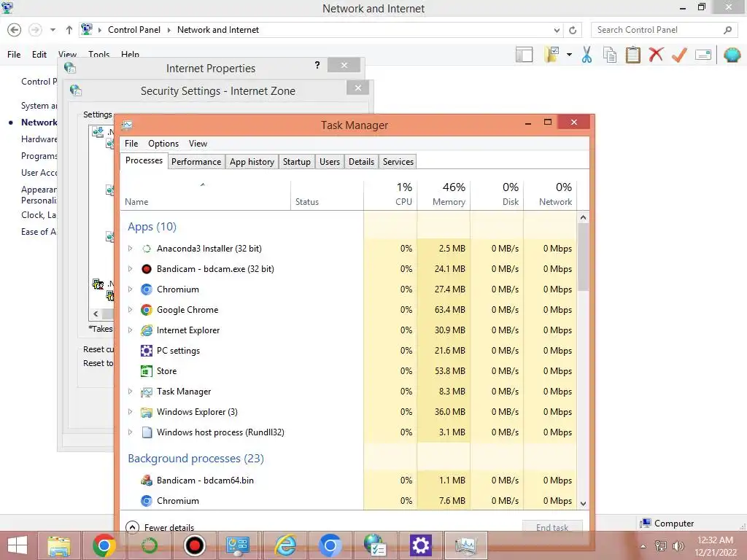The width and height of the screenshot is (747, 560).
Task: Sort processes by the CPU column header
Action: (391, 195)
